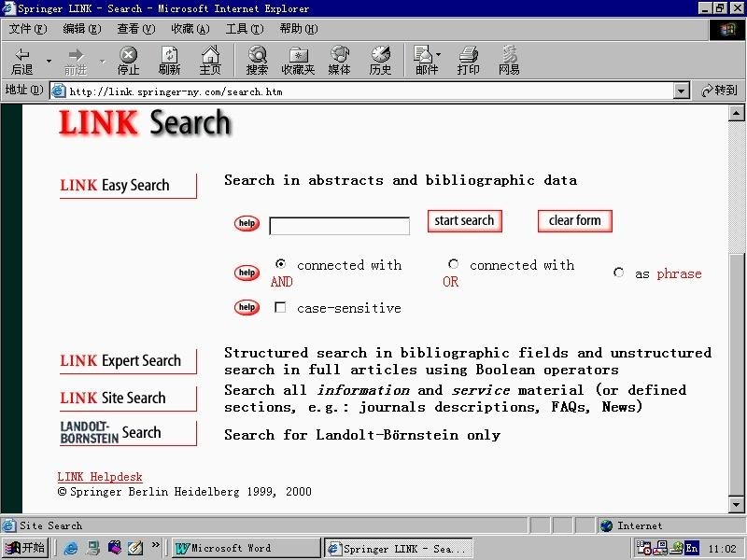
Task: Open the Media (媒体) toolbar icon
Action: point(340,61)
